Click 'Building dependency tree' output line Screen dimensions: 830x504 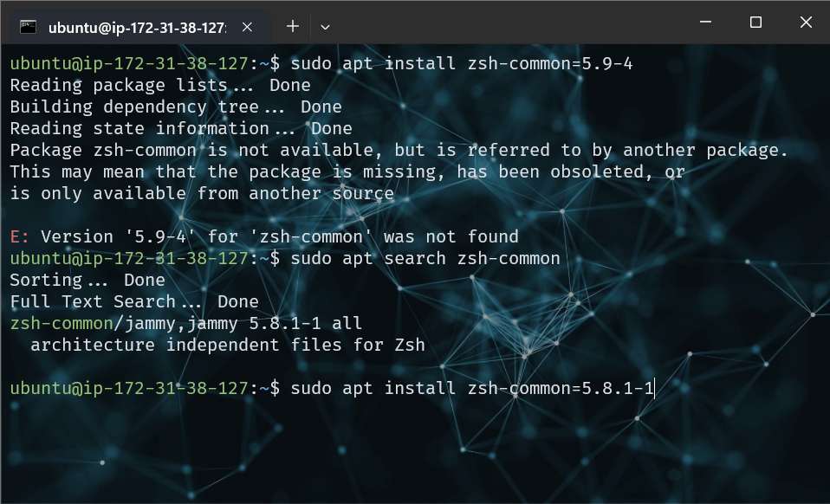pyautogui.click(x=134, y=107)
